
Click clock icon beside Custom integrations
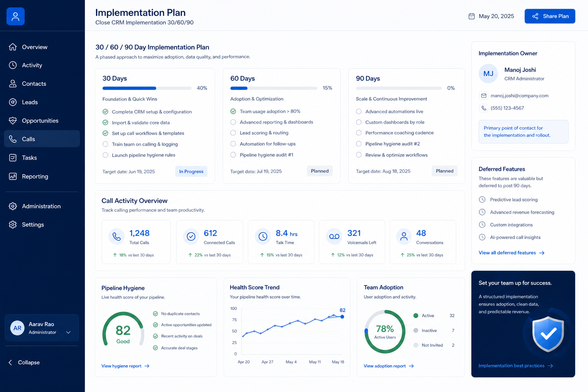click(482, 225)
